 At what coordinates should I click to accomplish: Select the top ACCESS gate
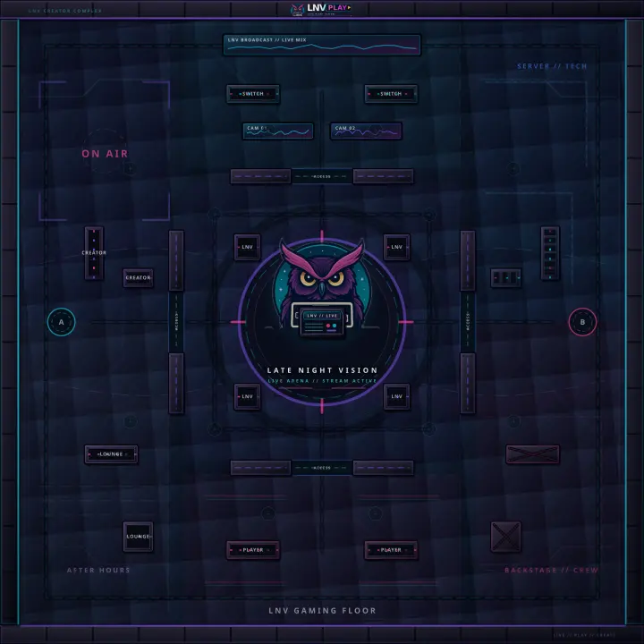pos(322,176)
